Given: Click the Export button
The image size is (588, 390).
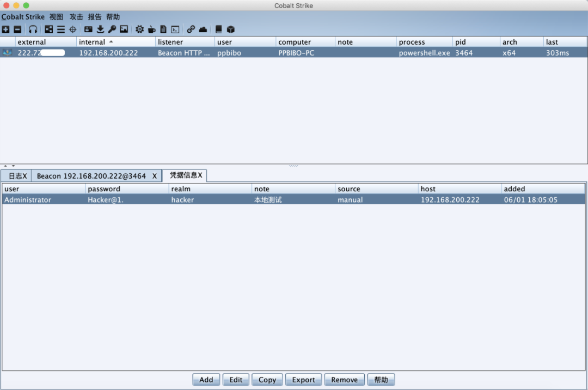Looking at the screenshot, I should tap(303, 380).
